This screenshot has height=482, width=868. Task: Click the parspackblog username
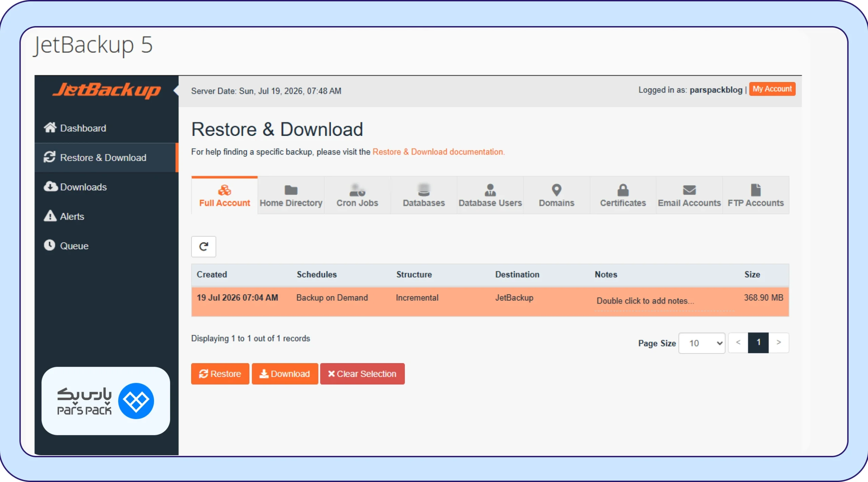(716, 90)
